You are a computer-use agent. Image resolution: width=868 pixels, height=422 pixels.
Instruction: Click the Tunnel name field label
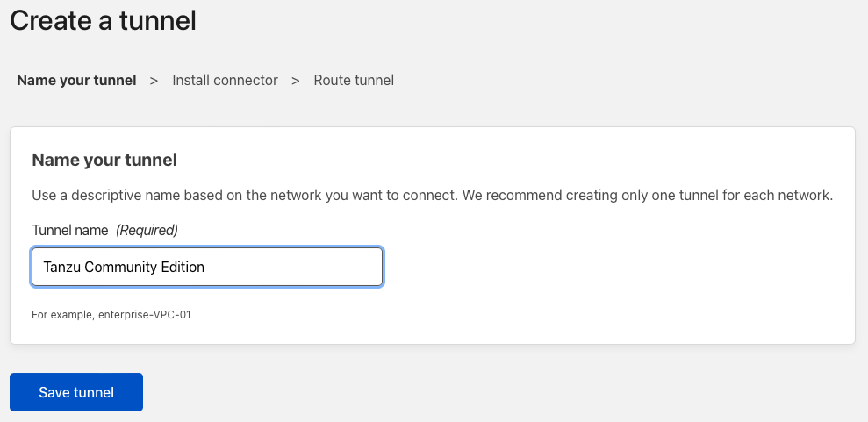point(69,230)
